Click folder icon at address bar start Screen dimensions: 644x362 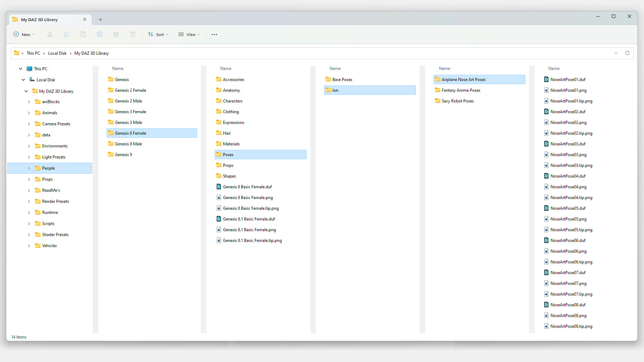click(16, 53)
